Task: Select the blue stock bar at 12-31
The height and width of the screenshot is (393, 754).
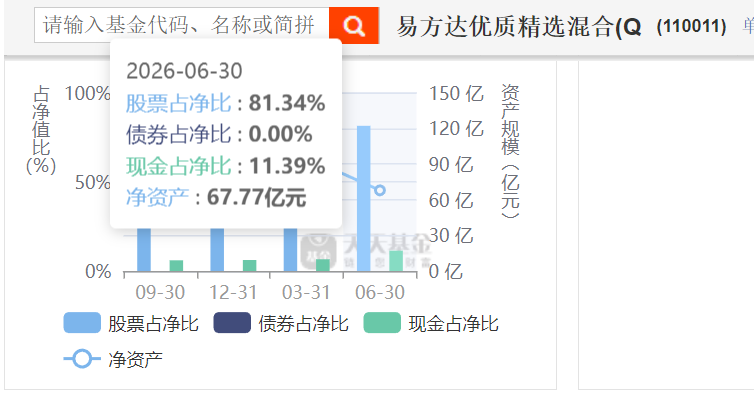Action: 217,250
